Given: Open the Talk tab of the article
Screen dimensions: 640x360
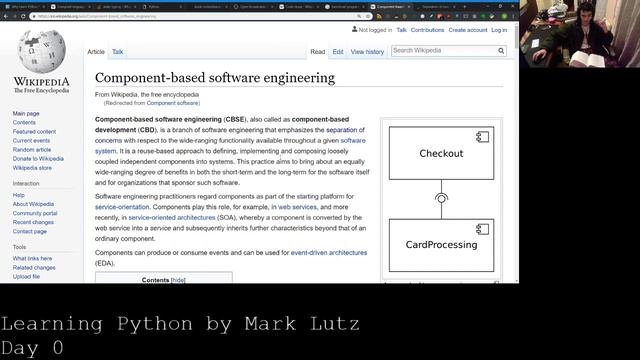Looking at the screenshot, I should click(118, 52).
